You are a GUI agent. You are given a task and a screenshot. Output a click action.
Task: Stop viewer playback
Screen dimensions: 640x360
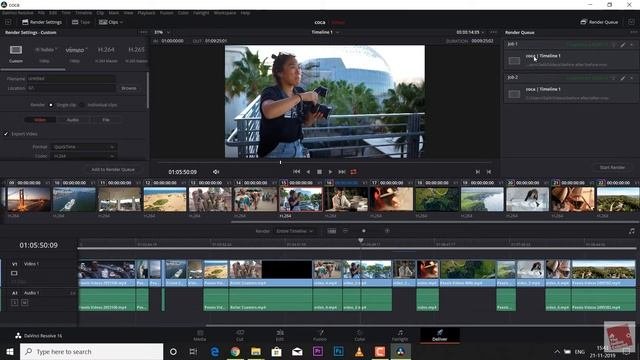coord(319,172)
